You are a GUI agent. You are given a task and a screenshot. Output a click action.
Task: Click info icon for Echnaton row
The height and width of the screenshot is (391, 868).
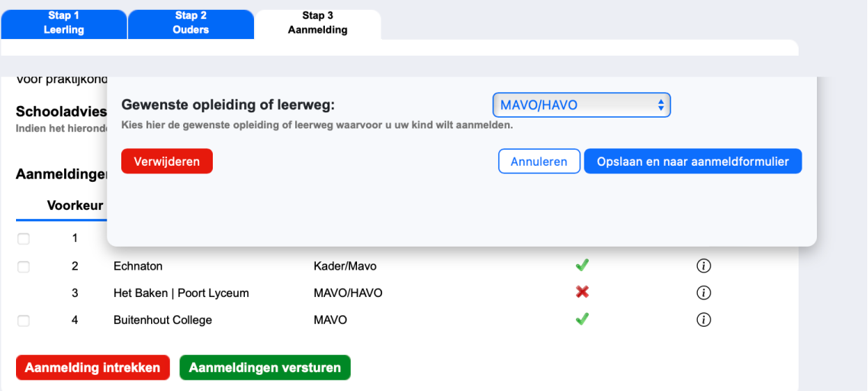(703, 266)
